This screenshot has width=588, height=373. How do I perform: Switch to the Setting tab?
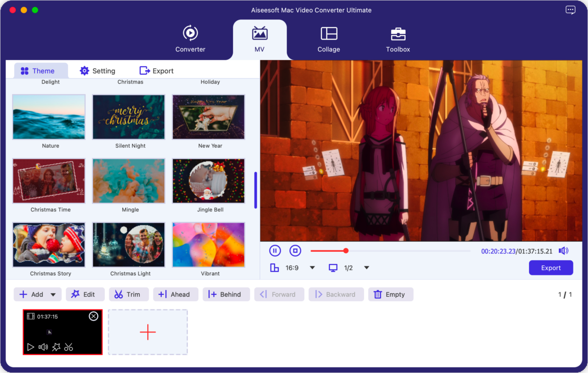pyautogui.click(x=98, y=71)
